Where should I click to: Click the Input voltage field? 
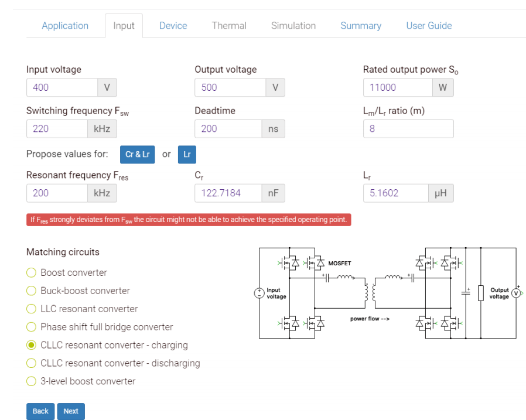(x=62, y=87)
